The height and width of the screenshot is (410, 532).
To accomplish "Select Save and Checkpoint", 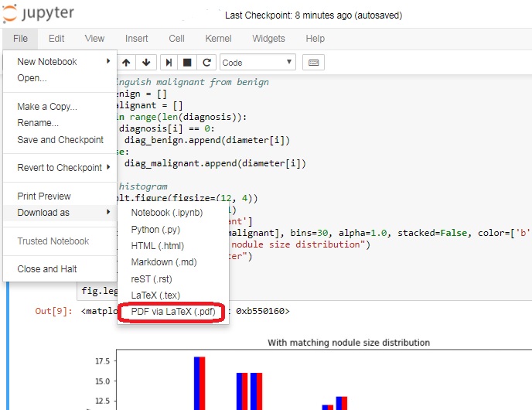I will point(60,140).
